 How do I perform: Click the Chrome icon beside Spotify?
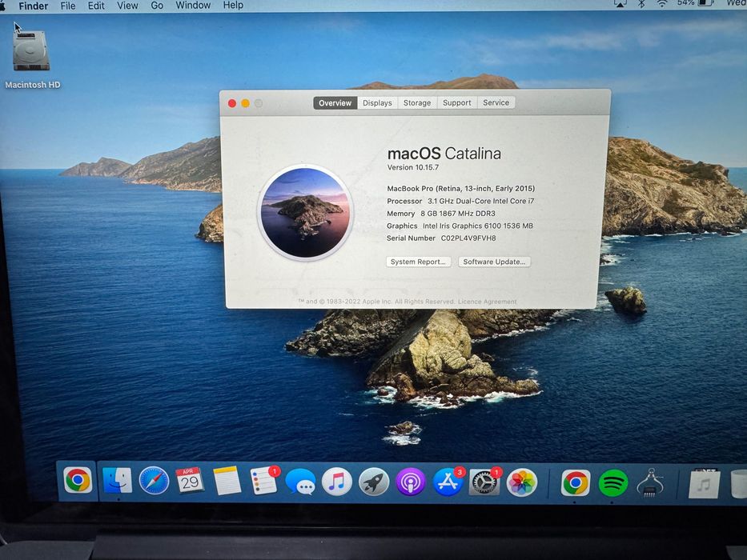[x=576, y=483]
